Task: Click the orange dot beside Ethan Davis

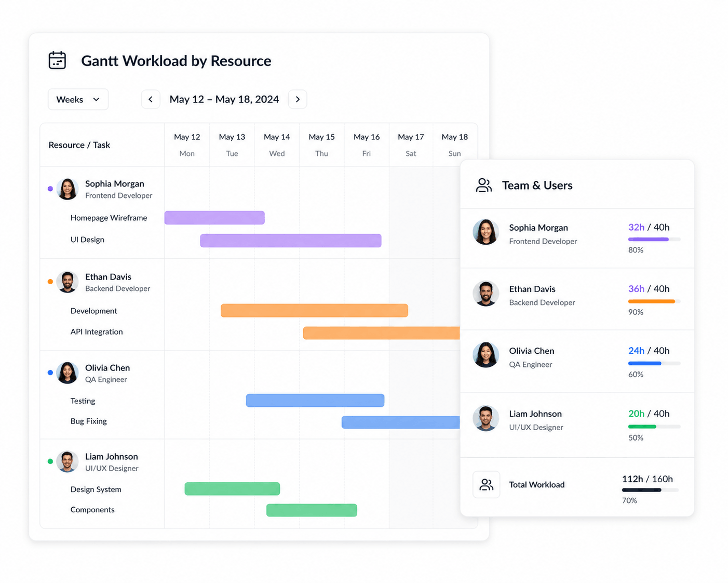Action: point(50,282)
